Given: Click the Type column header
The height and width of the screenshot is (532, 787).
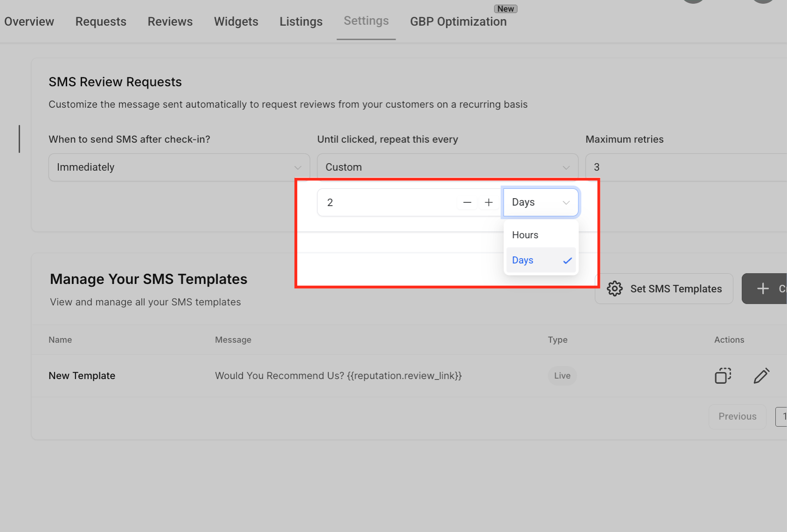Looking at the screenshot, I should (x=557, y=340).
